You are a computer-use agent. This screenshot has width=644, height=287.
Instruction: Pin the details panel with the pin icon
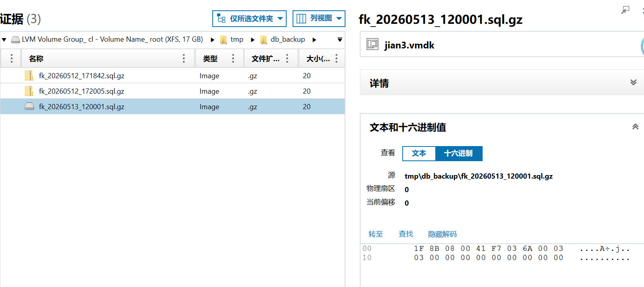[x=625, y=10]
